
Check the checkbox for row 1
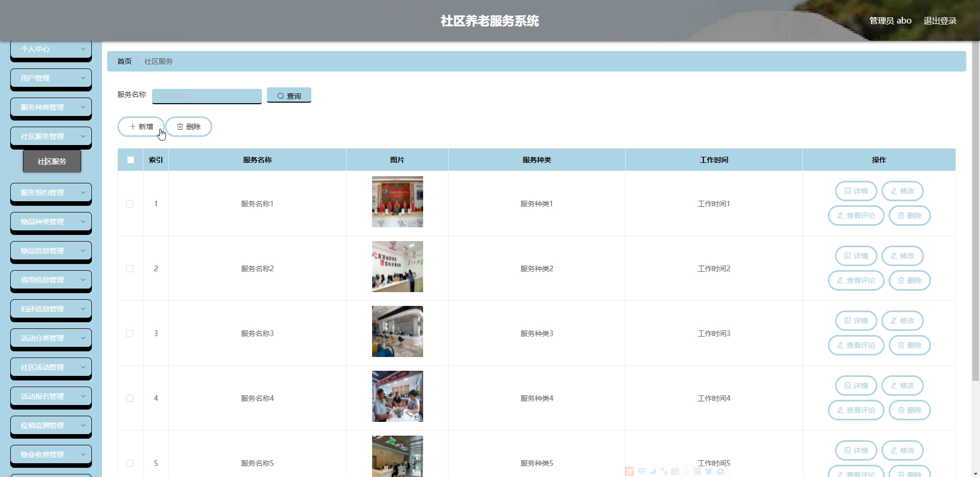tap(130, 204)
